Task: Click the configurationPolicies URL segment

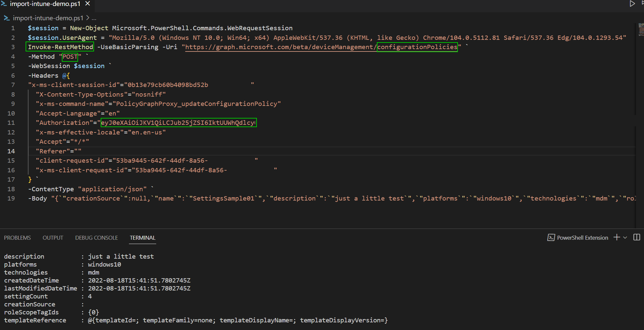Action: tap(417, 47)
